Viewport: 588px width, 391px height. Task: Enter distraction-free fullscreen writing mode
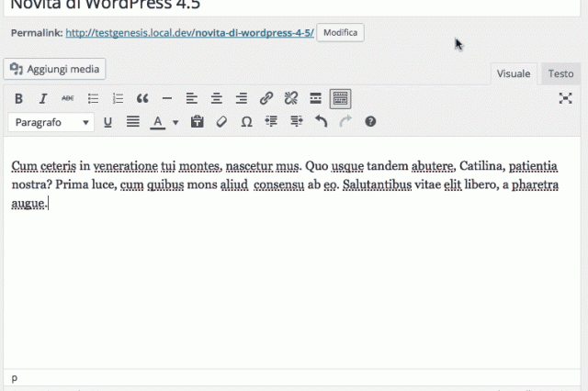coord(565,98)
